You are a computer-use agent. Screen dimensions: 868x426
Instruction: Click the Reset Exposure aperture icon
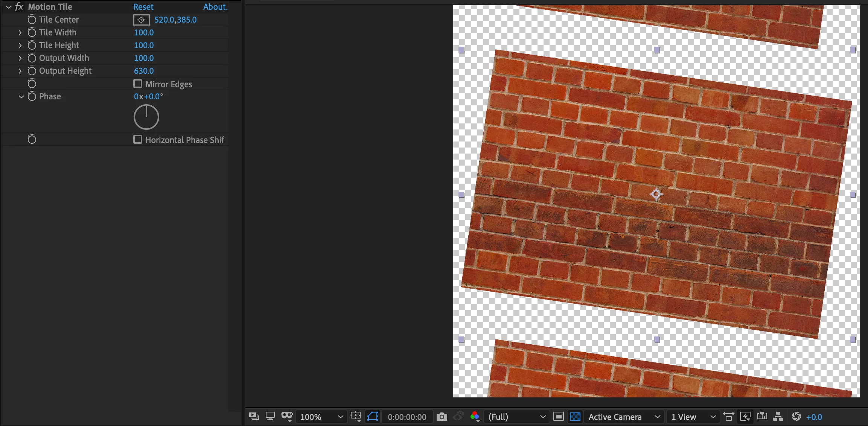pos(796,417)
